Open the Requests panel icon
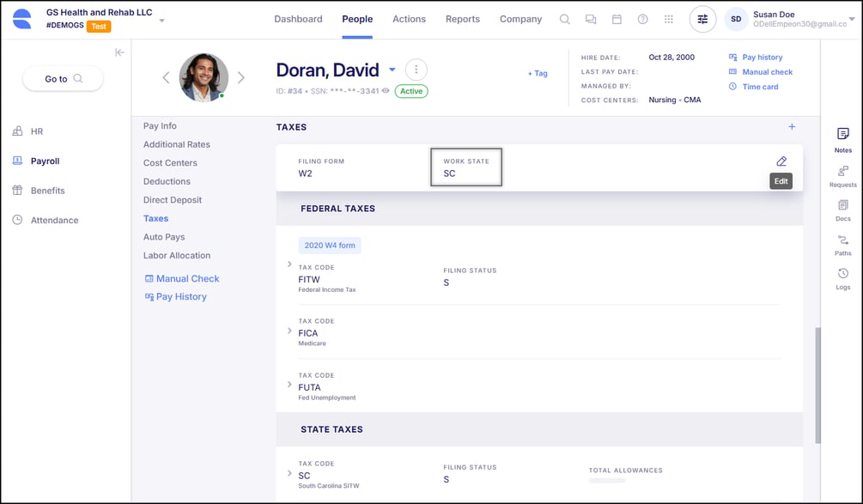The width and height of the screenshot is (863, 504). [x=842, y=172]
